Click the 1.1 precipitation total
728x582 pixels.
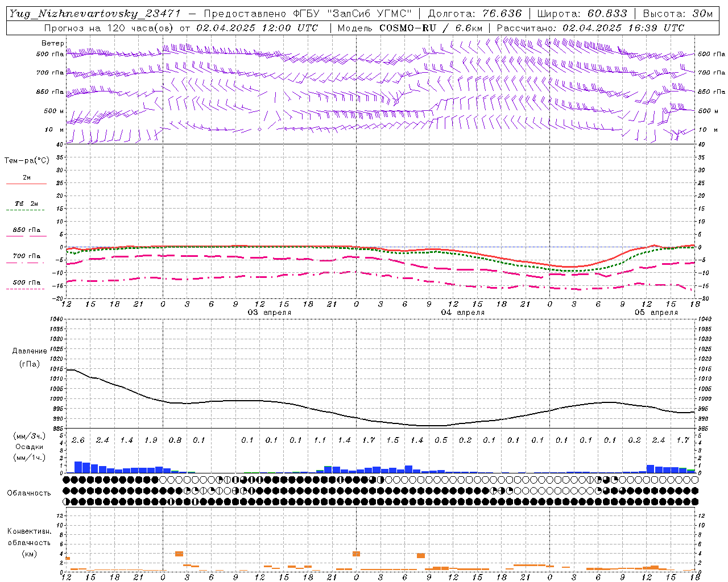[320, 440]
